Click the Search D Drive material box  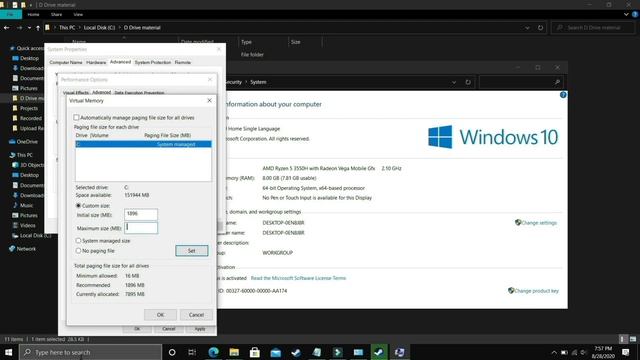coord(593,28)
